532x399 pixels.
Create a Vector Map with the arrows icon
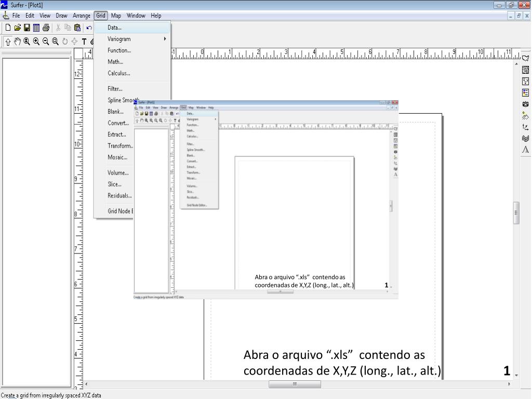[x=526, y=127]
